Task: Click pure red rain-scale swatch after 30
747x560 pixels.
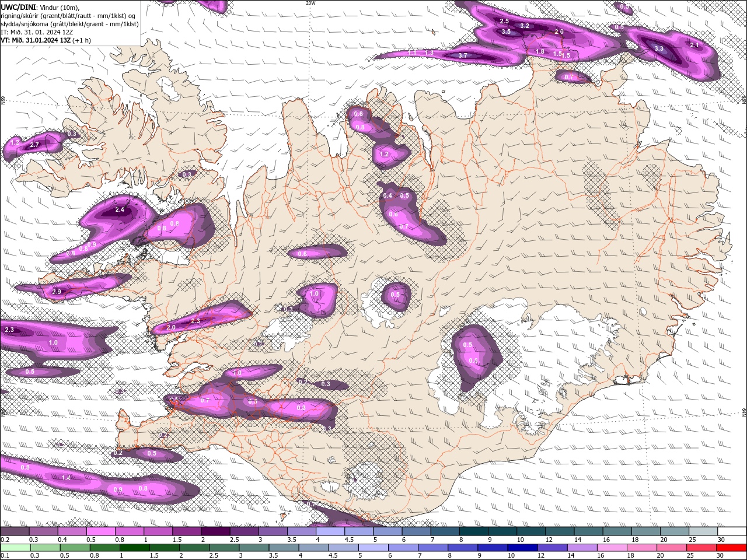Action: [x=731, y=548]
